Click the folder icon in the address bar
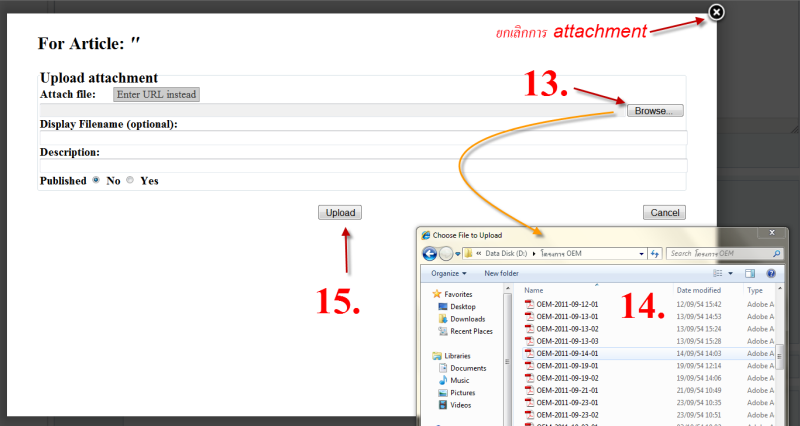800x426 pixels. pyautogui.click(x=468, y=254)
